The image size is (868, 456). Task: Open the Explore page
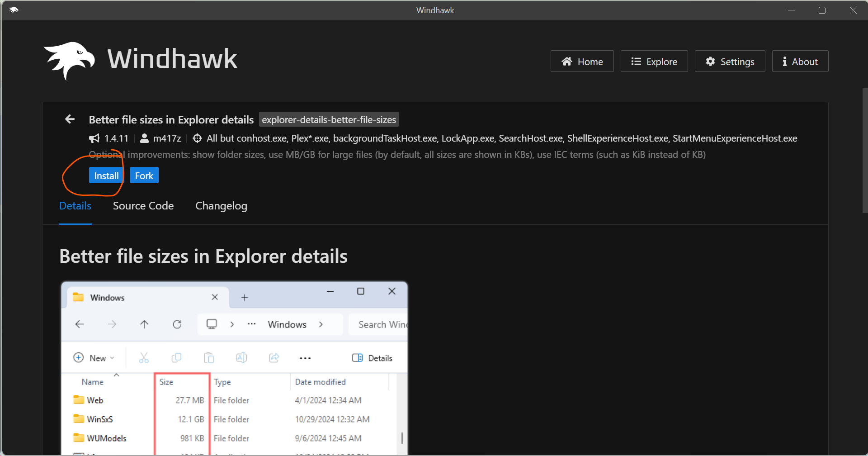(x=654, y=62)
